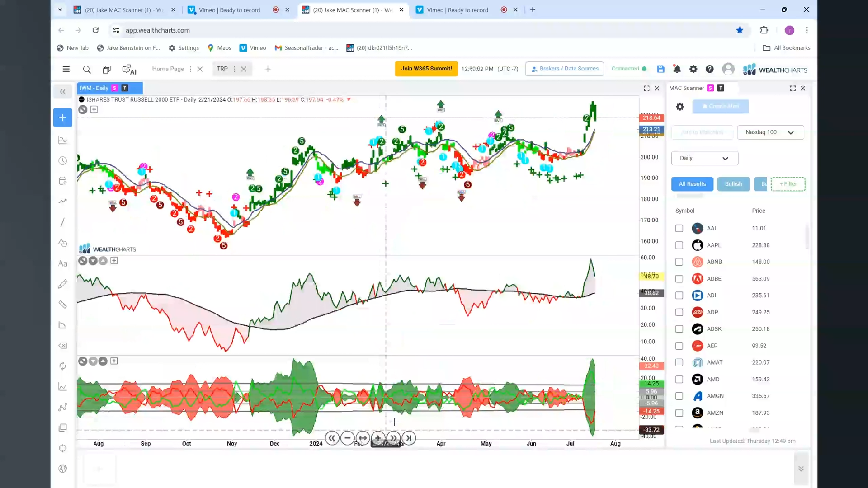
Task: Show All Results filter
Action: click(x=692, y=184)
